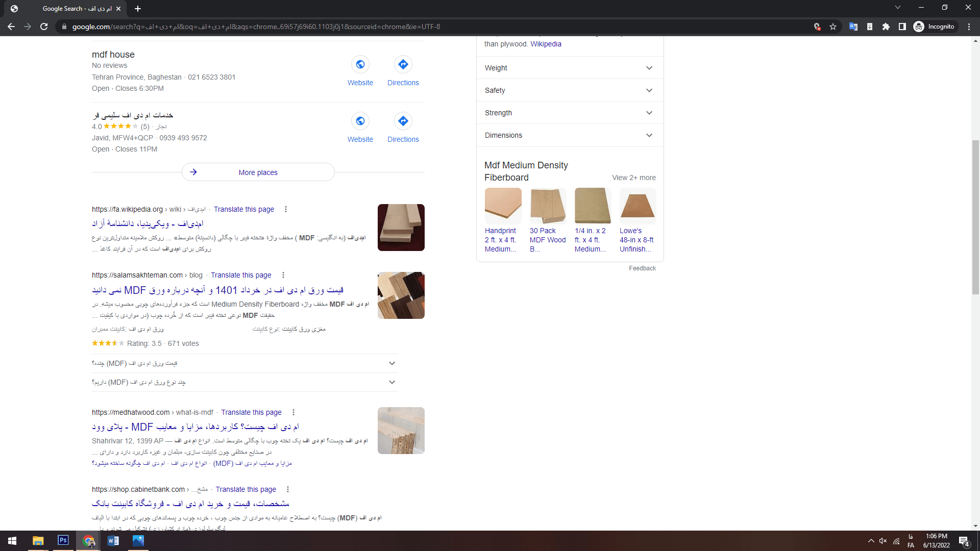Expand the Weight section in knowledge panel
The image size is (980, 551).
570,68
